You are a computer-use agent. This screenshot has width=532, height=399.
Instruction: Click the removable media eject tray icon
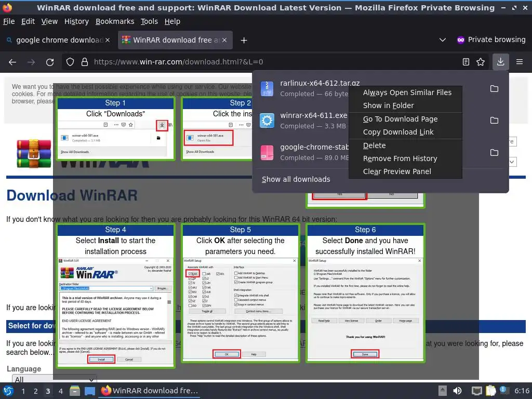point(442,391)
